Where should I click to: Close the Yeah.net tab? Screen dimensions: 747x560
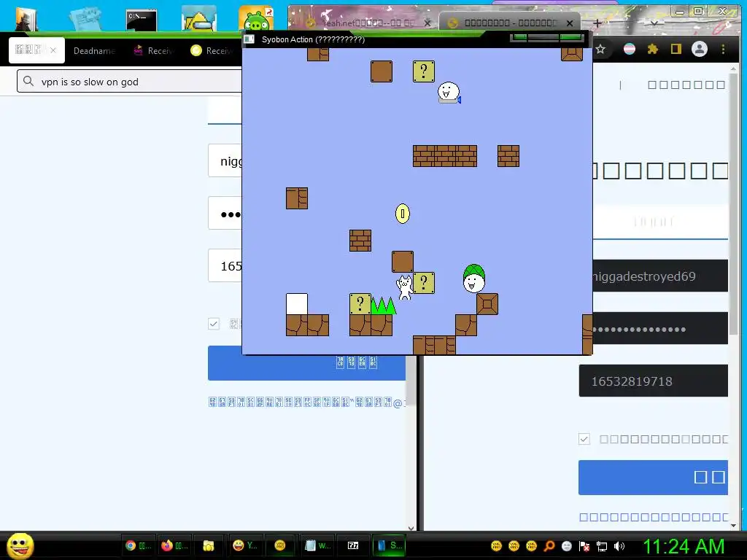427,23
